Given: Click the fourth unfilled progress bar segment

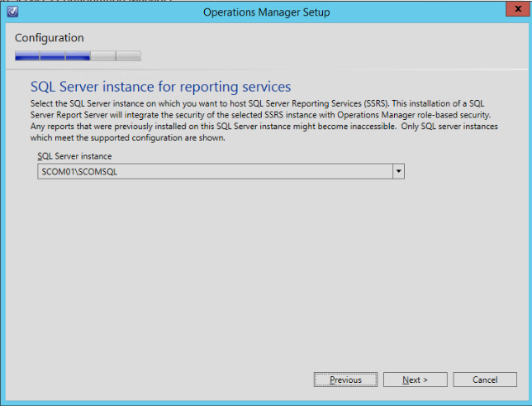Looking at the screenshot, I should tap(103, 56).
